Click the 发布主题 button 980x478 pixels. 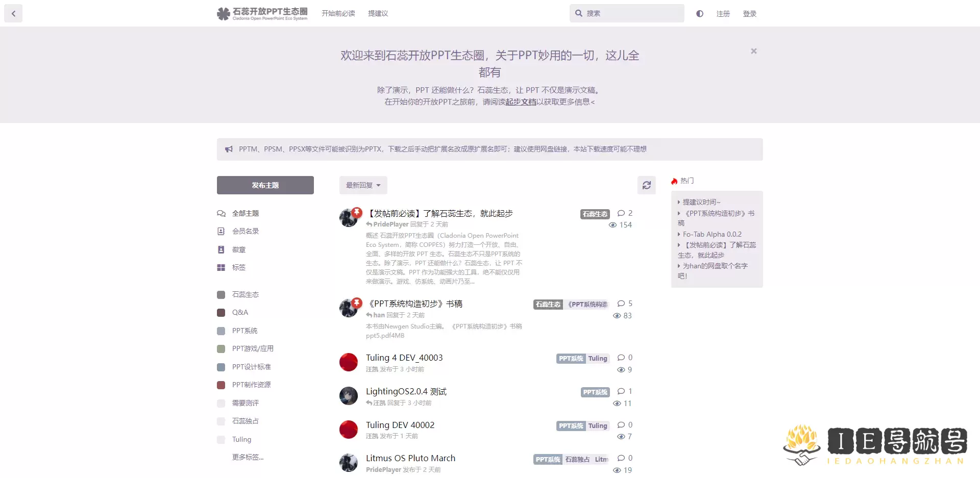click(265, 185)
